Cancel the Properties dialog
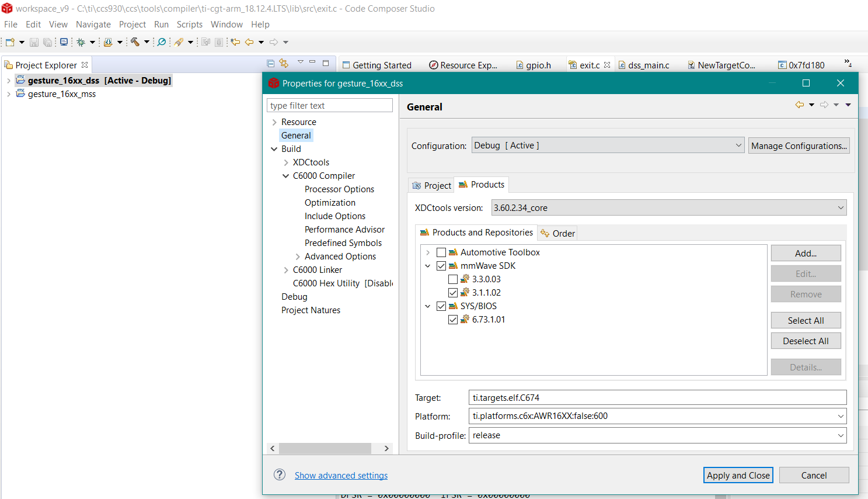 (x=814, y=475)
